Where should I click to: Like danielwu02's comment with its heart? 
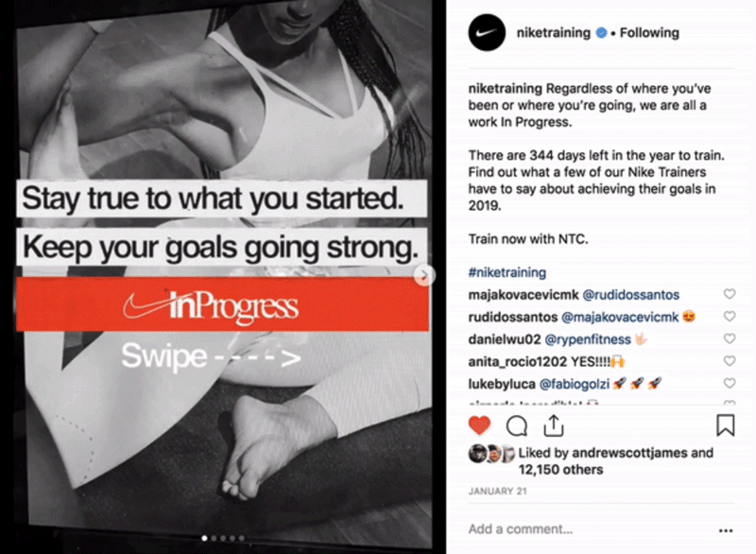click(x=730, y=338)
